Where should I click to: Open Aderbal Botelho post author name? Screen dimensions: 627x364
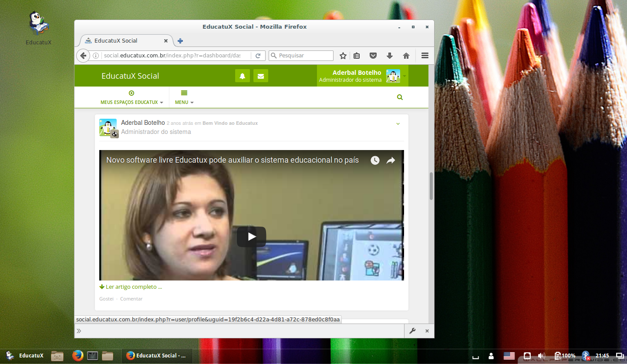pos(143,123)
